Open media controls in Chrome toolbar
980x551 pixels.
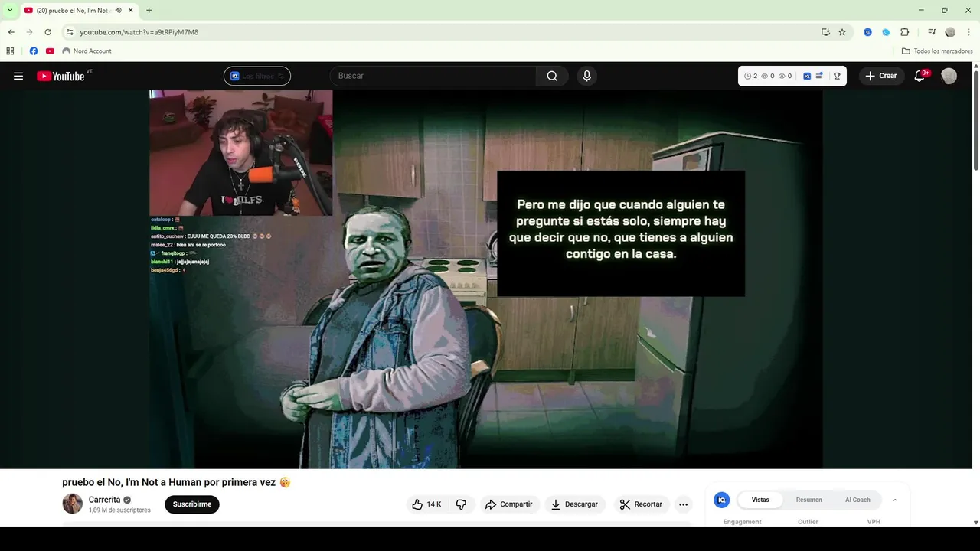932,32
